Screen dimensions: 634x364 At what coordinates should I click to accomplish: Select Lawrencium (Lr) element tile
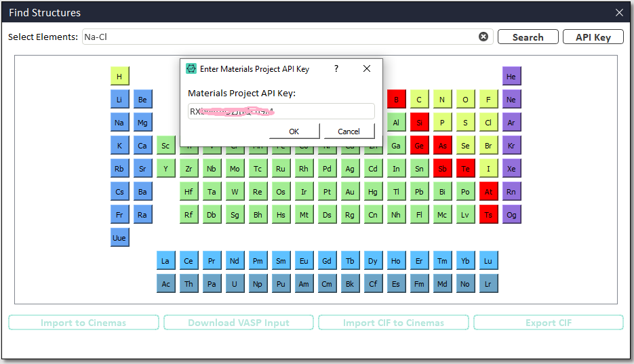tap(488, 283)
